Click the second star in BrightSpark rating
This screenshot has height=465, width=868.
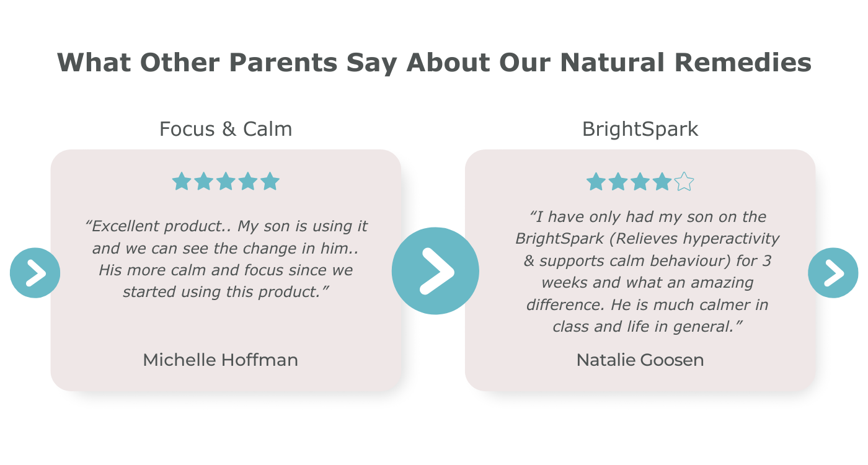click(x=618, y=182)
